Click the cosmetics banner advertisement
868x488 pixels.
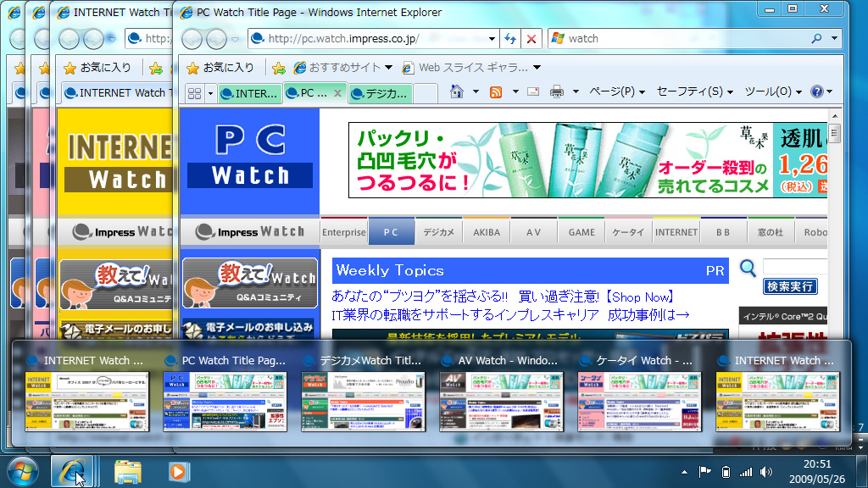coord(588,160)
